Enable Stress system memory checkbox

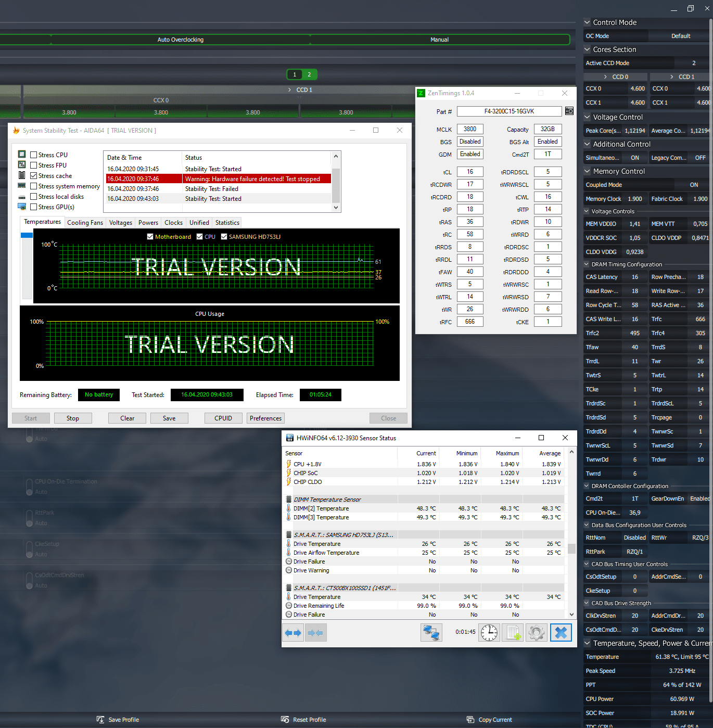coord(34,186)
